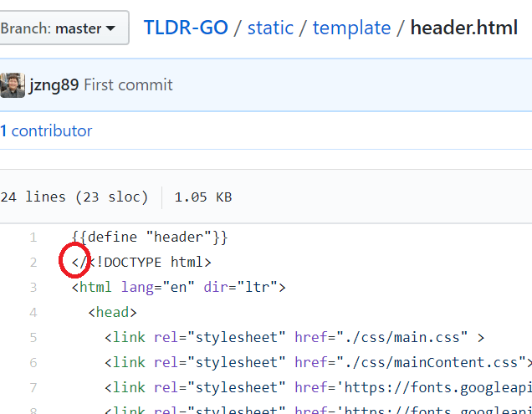Go to the TLDR-GO repository root
The height and width of the screenshot is (414, 532).
click(186, 28)
